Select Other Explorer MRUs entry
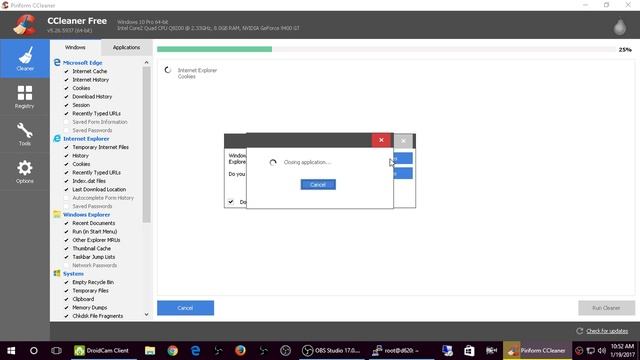Screen dimensions: 640x360 tap(96, 240)
